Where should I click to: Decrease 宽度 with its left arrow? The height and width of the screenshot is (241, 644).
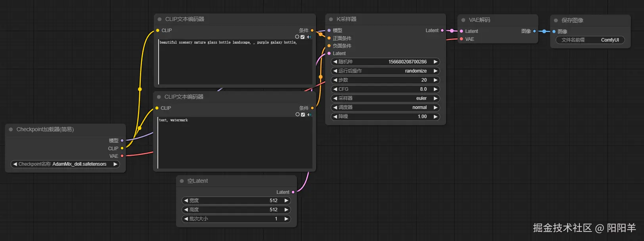(x=186, y=201)
